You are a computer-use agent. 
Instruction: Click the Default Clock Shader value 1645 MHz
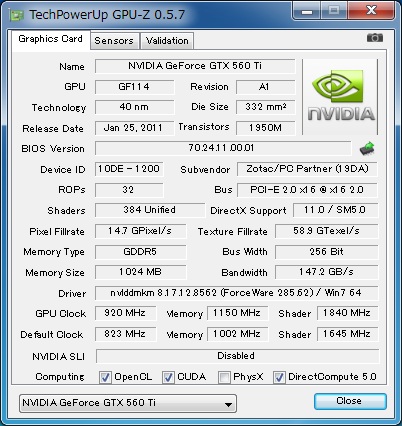pos(347,334)
